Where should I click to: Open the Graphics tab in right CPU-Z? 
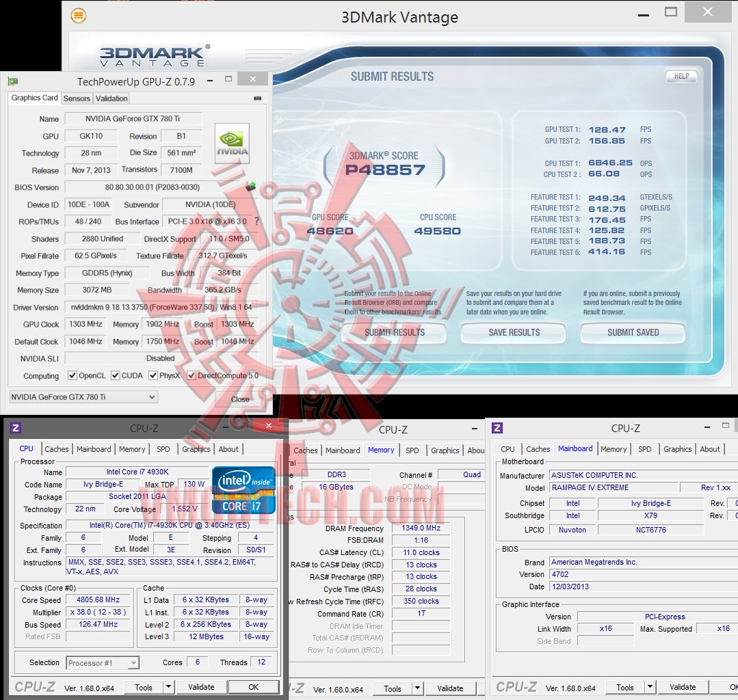click(677, 449)
